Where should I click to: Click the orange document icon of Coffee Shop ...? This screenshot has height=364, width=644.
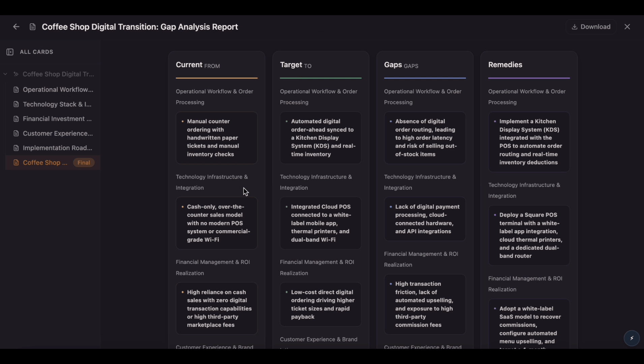(16, 162)
